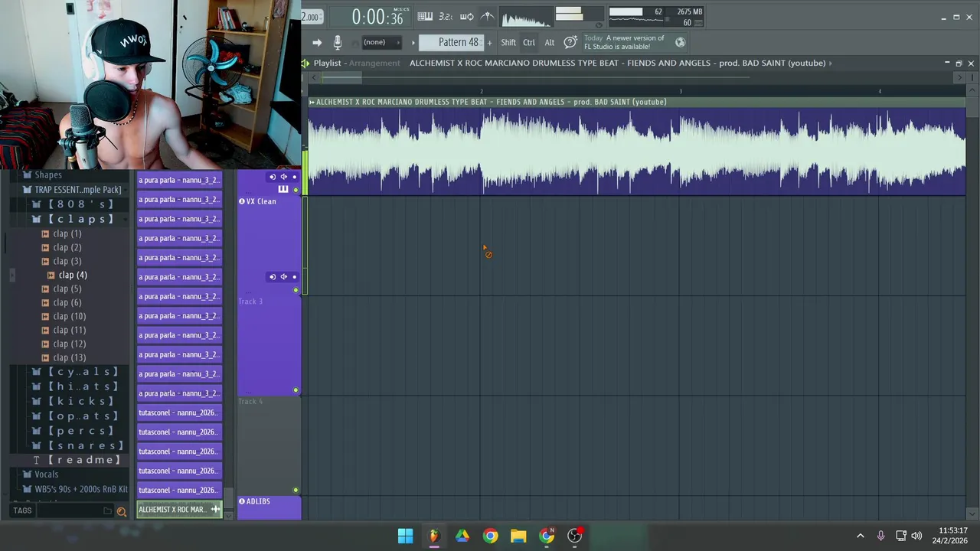Screen dimensions: 980x551
Task: Click the clip picker scrollbar handle
Action: [228, 497]
